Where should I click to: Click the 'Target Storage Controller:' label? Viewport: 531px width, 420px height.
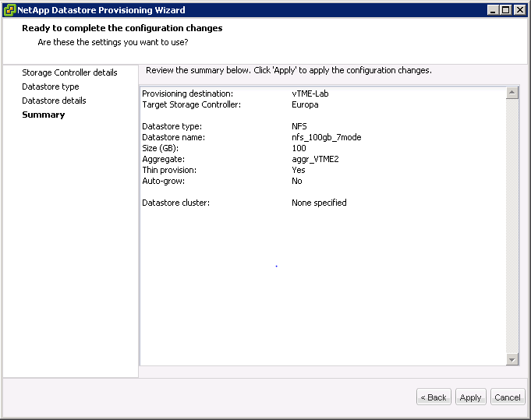point(191,104)
